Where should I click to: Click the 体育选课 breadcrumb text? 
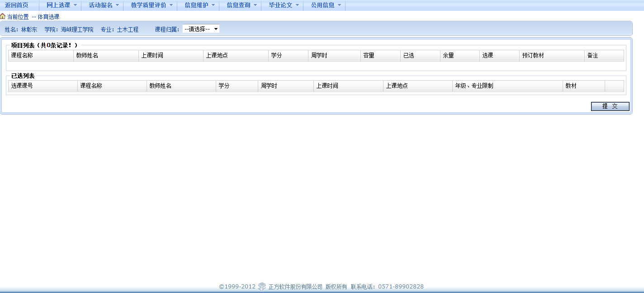[x=48, y=17]
